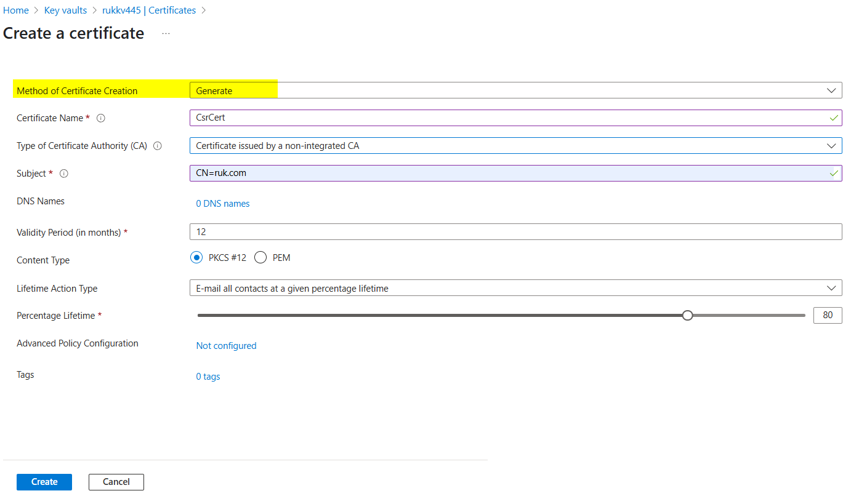Open Lifetime Action Type dropdown
This screenshot has width=851, height=504.
tap(515, 288)
